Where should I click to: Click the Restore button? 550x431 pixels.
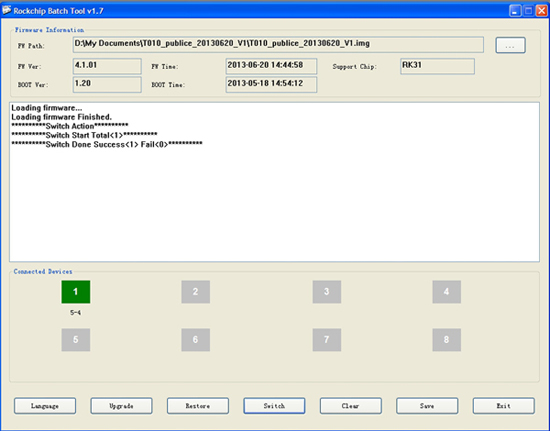pos(198,406)
